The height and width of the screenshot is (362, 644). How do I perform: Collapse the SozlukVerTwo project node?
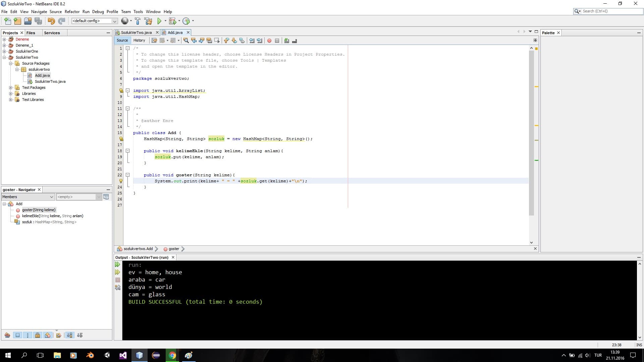pos(4,57)
